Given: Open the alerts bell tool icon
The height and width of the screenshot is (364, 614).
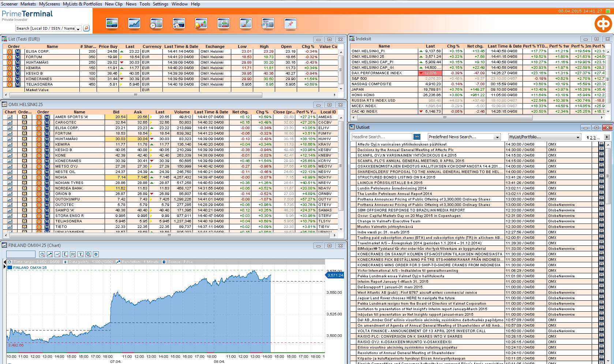Looking at the screenshot, I should [x=201, y=23].
